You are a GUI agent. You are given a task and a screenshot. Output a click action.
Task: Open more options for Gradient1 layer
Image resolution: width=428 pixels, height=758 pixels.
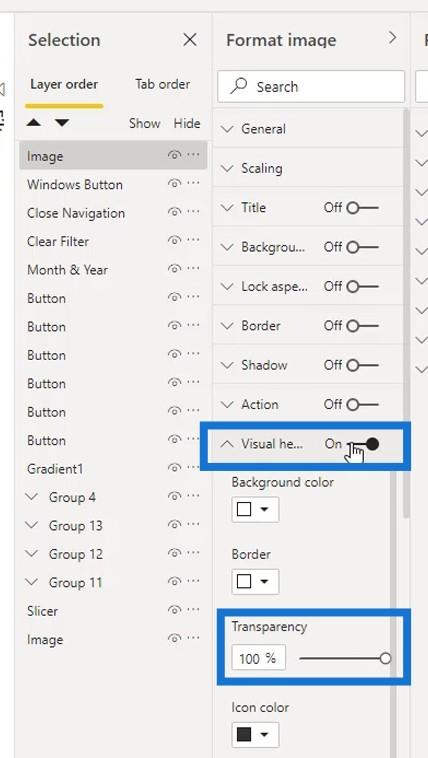(193, 467)
